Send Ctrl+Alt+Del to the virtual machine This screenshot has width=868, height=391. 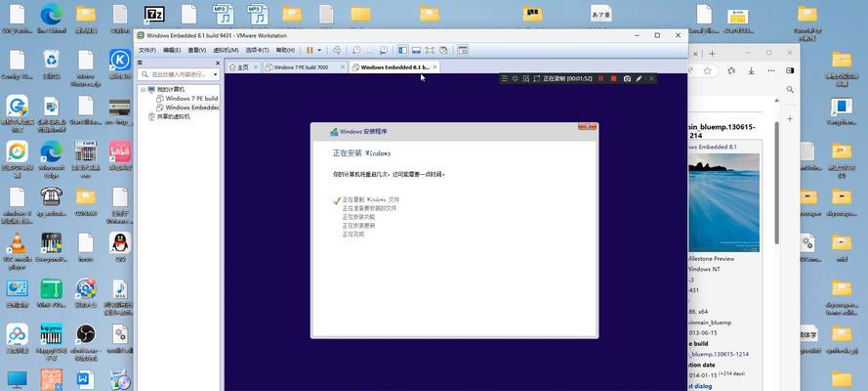pyautogui.click(x=337, y=51)
